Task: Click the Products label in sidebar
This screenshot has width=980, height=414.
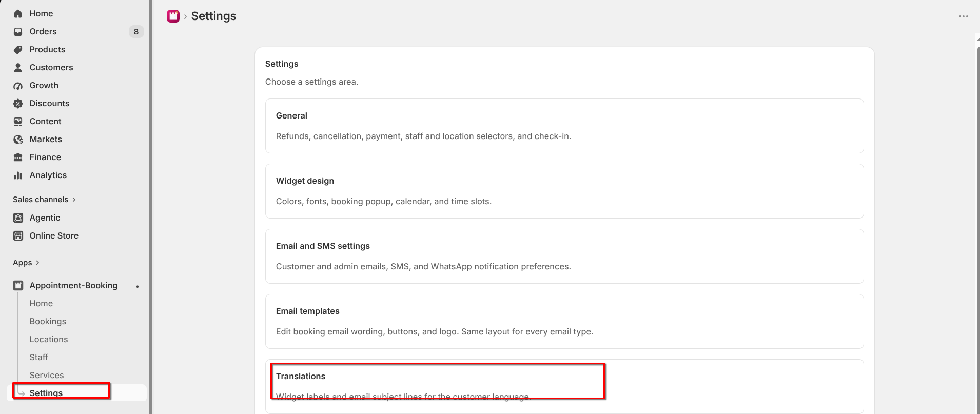Action: [47, 50]
